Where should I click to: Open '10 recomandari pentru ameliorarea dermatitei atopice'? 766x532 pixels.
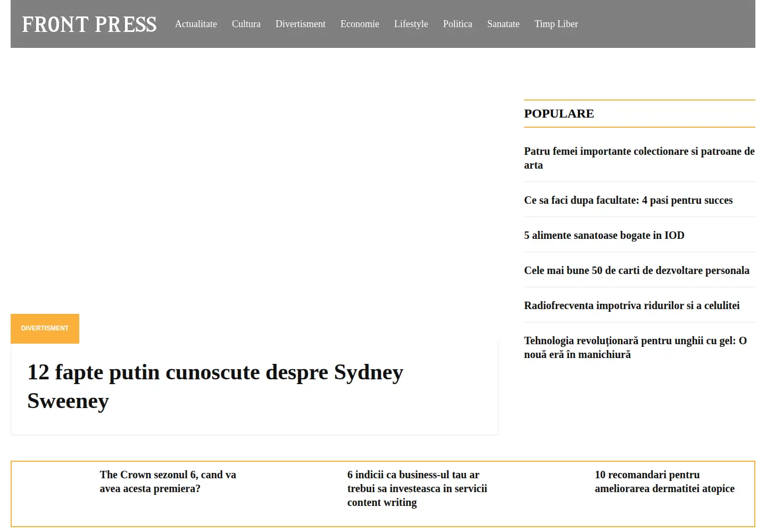point(665,481)
